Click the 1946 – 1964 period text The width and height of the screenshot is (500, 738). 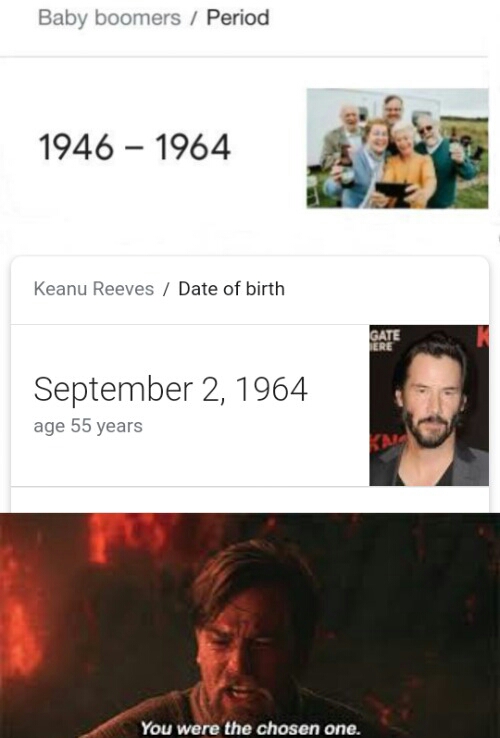135,147
